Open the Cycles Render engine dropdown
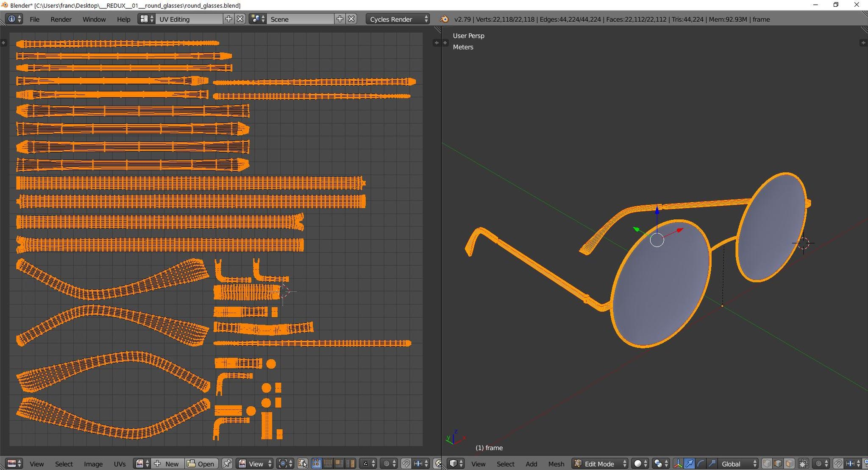 (x=398, y=19)
